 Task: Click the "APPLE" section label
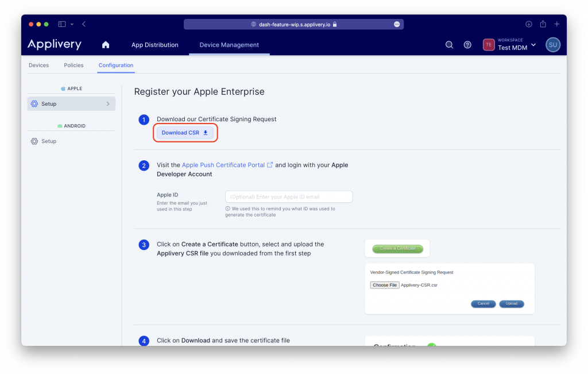click(75, 88)
